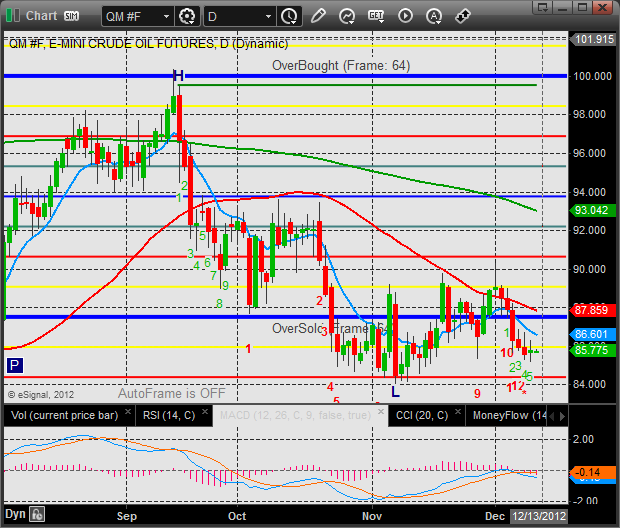Viewport: 620px width, 528px height.
Task: Click the 101.915 price scale label
Action: tap(594, 39)
